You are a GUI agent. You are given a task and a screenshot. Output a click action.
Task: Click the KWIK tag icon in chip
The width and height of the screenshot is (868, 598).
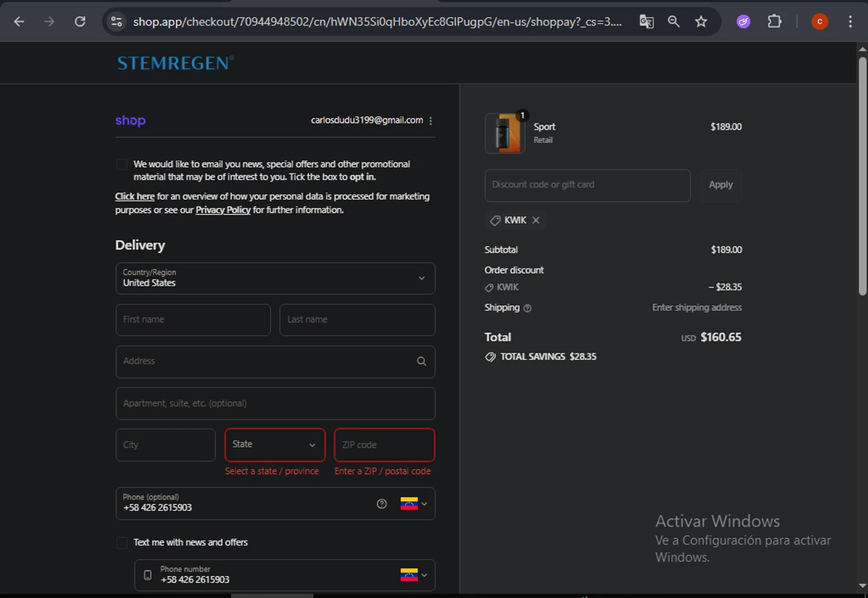point(495,220)
